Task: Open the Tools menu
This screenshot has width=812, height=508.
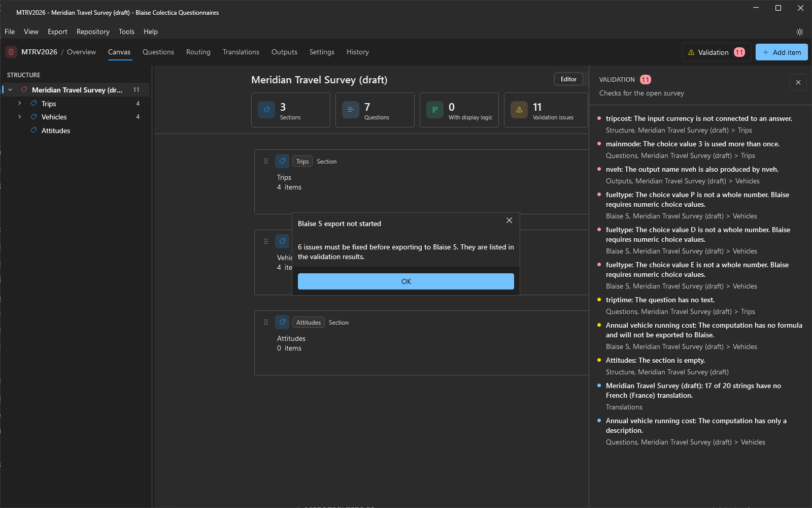Action: (126, 31)
